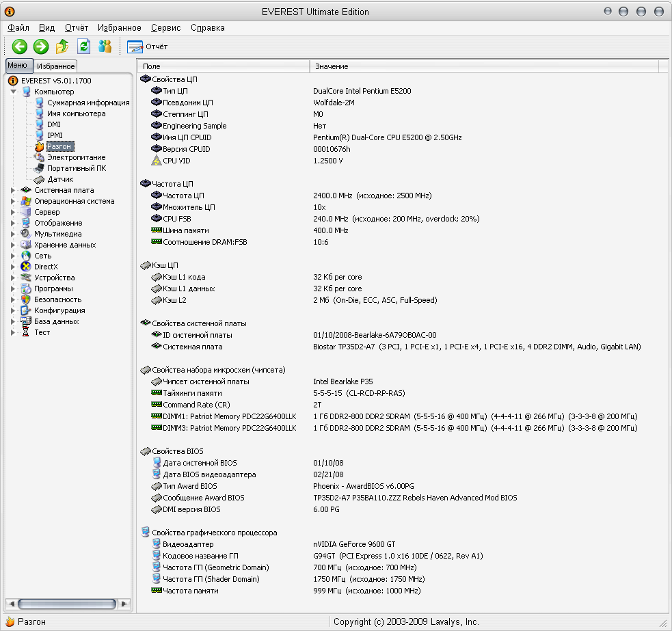Expand the Системная плата tree node
Screen dimensions: 672x631
[x=12, y=190]
